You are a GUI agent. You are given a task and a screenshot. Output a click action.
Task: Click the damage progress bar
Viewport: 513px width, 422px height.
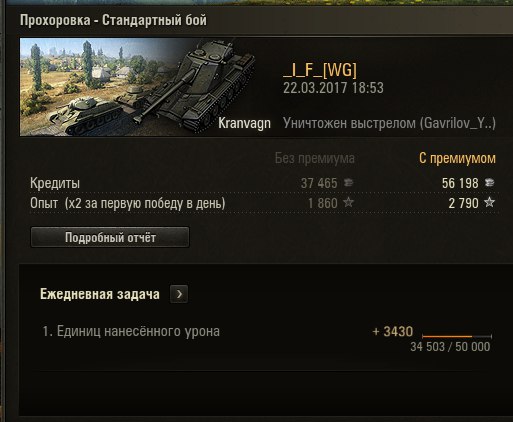(457, 336)
